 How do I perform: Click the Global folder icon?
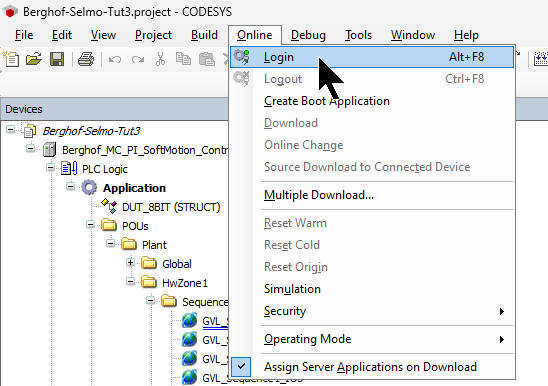pos(149,263)
